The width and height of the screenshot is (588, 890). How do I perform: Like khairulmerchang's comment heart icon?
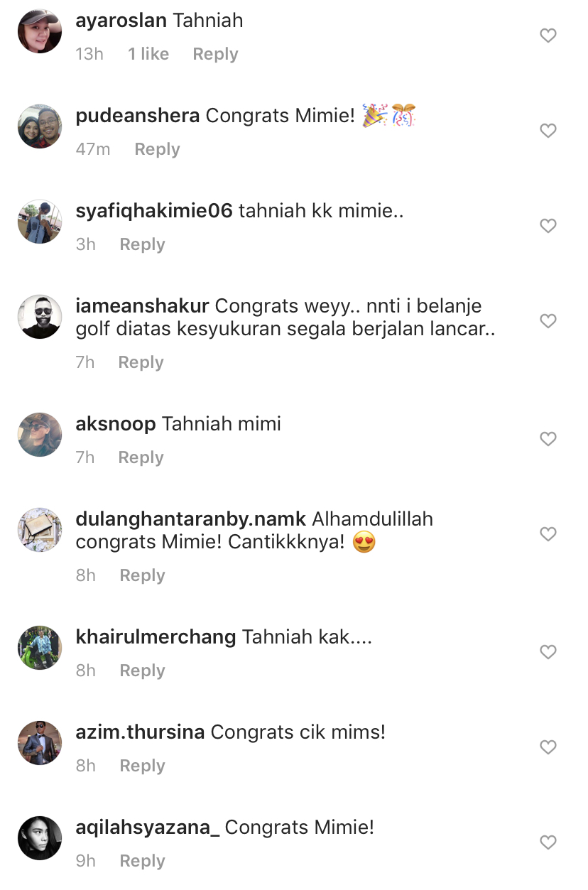(548, 652)
